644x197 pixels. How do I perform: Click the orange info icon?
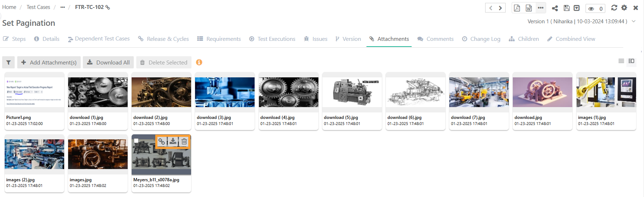point(199,62)
